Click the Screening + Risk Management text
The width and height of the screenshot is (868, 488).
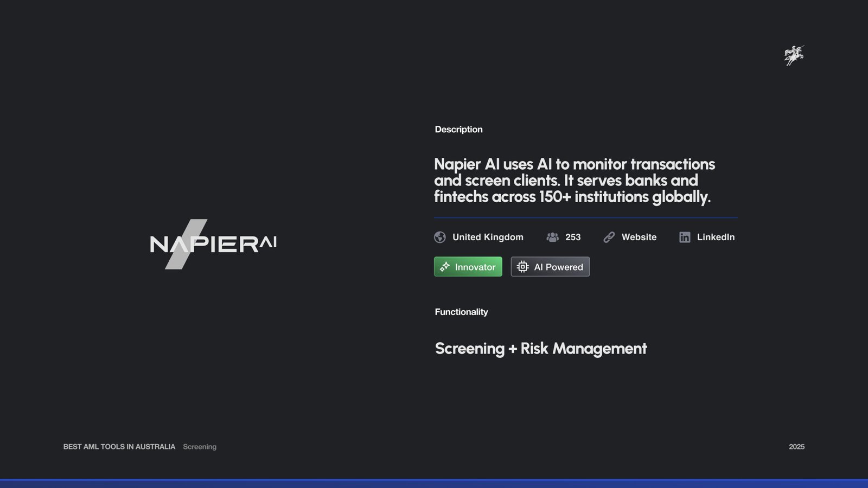click(x=541, y=349)
